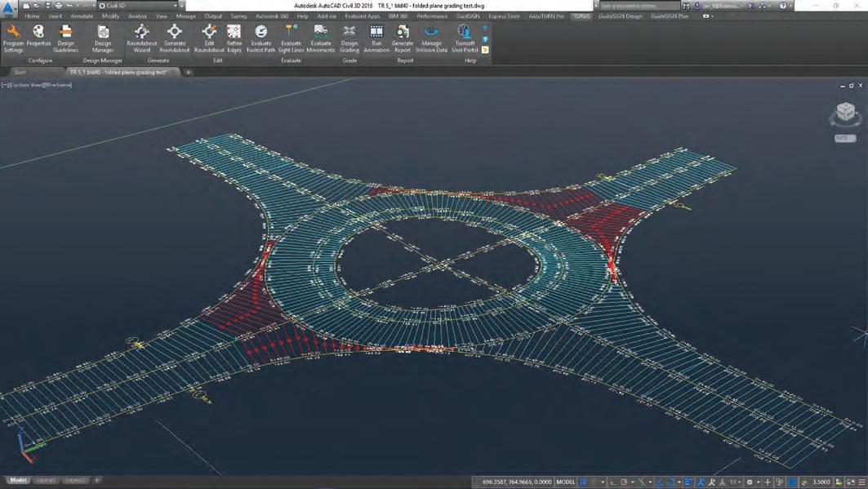The height and width of the screenshot is (489, 868).
Task: Switch to the Model layout tab
Action: tap(18, 480)
